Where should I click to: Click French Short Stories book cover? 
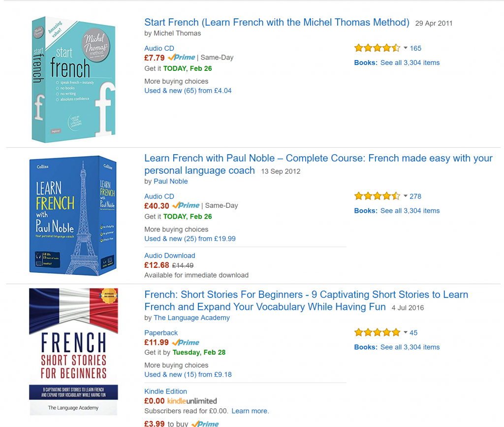[73, 352]
